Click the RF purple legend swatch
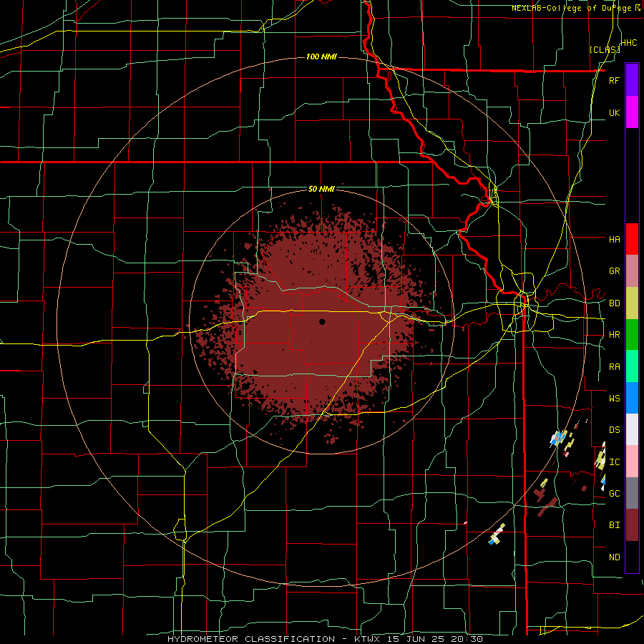Viewport: 644px width, 644px height. click(x=632, y=80)
